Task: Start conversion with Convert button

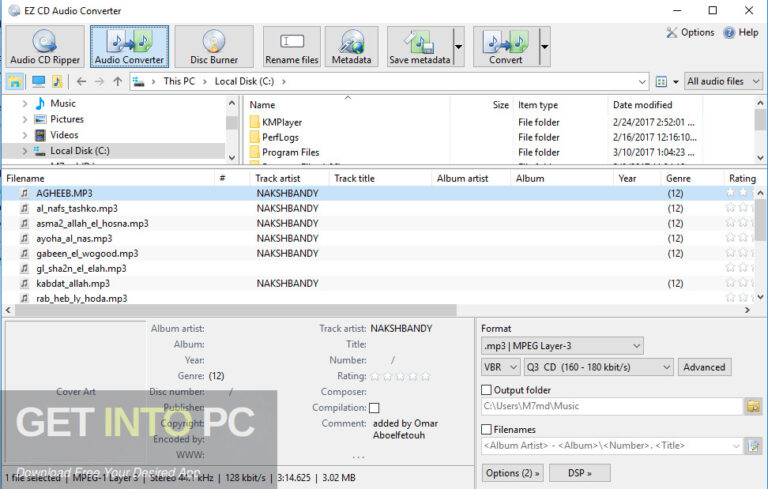Action: coord(506,47)
